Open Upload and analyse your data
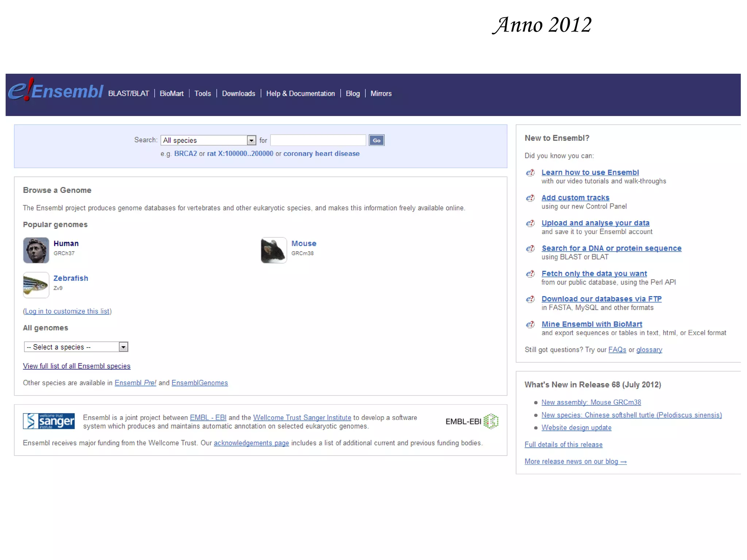Viewport: 747px width, 560px height. coord(595,223)
